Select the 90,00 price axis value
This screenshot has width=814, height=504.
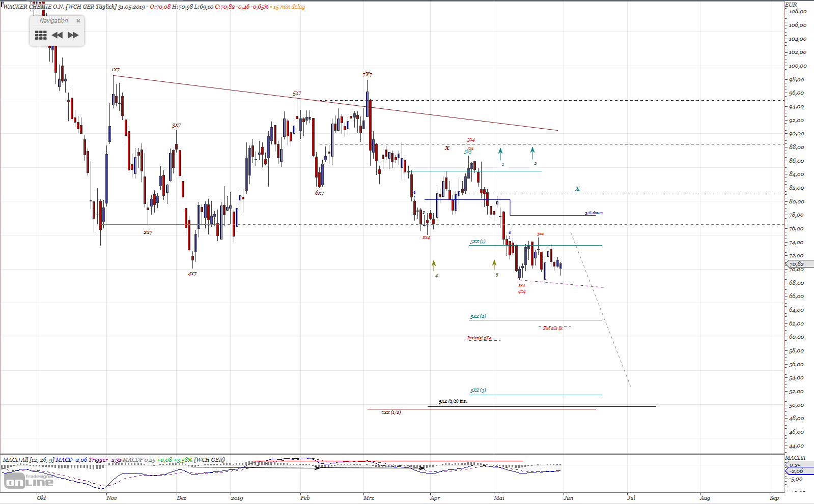[797, 133]
